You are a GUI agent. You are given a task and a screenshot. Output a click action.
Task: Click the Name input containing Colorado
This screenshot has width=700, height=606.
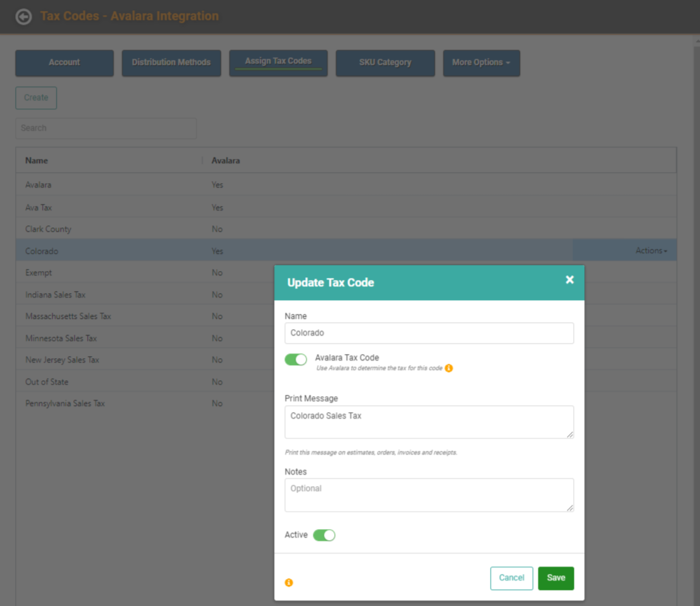tap(429, 333)
